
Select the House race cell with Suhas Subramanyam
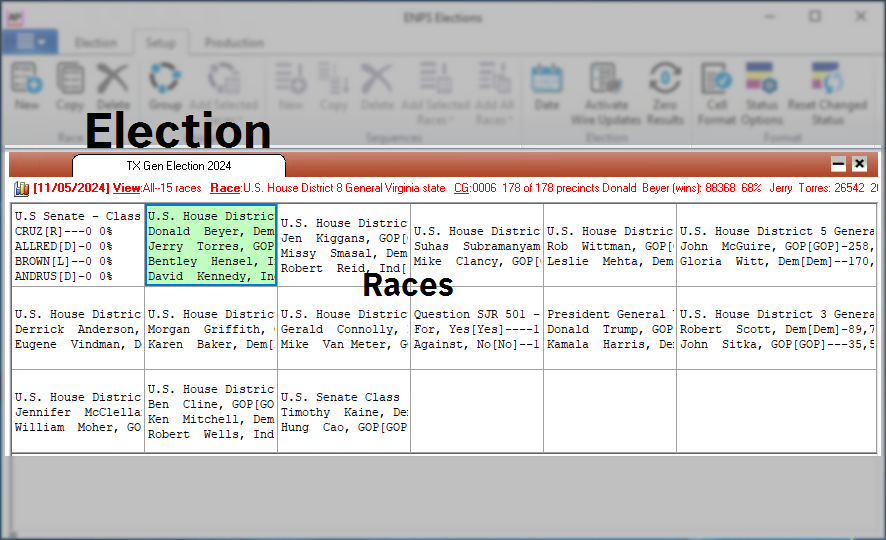(x=477, y=245)
